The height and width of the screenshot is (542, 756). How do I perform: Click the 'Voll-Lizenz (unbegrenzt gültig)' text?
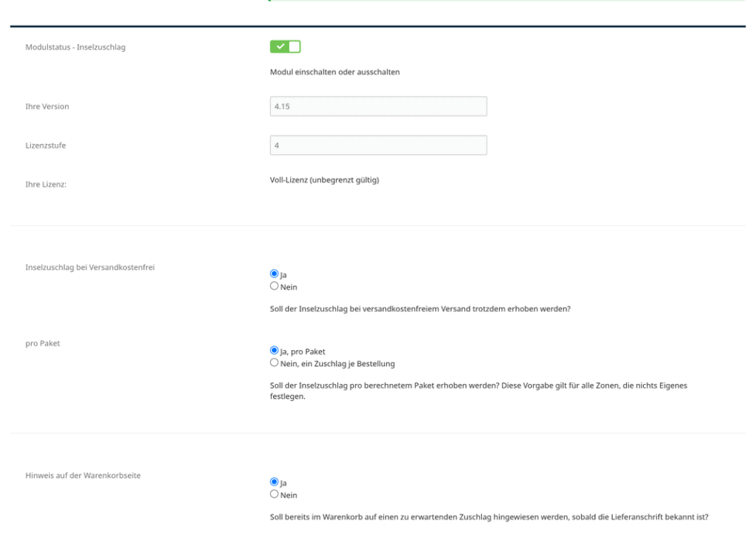tap(324, 180)
